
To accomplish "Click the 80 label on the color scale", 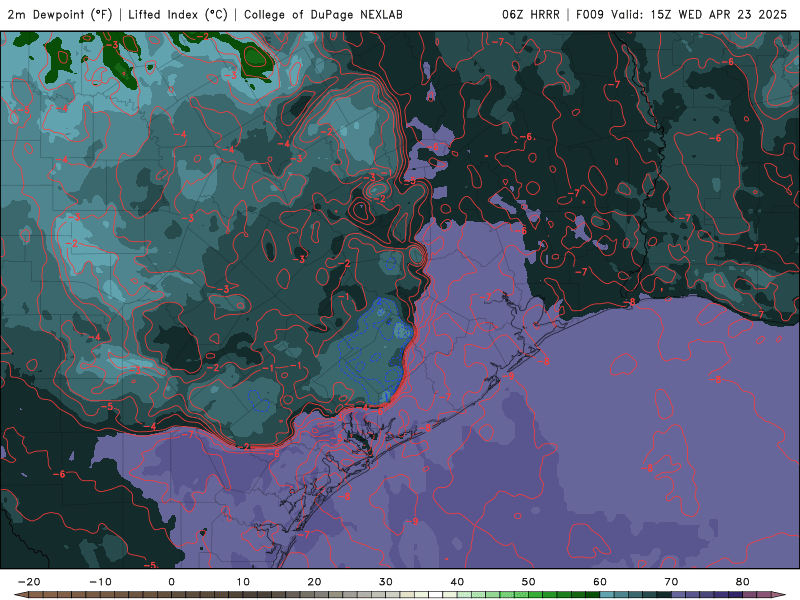I will pos(743,582).
